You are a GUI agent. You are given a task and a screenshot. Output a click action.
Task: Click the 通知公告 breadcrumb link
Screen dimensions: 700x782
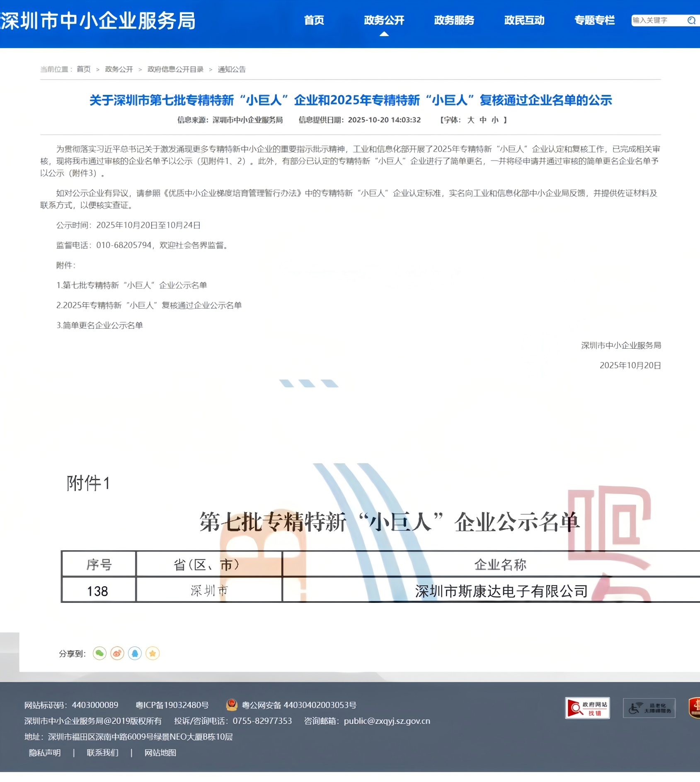coord(232,69)
